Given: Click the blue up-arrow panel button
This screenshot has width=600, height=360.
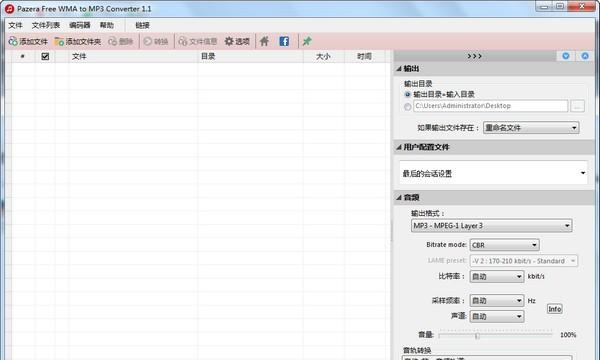Looking at the screenshot, I should tap(585, 56).
